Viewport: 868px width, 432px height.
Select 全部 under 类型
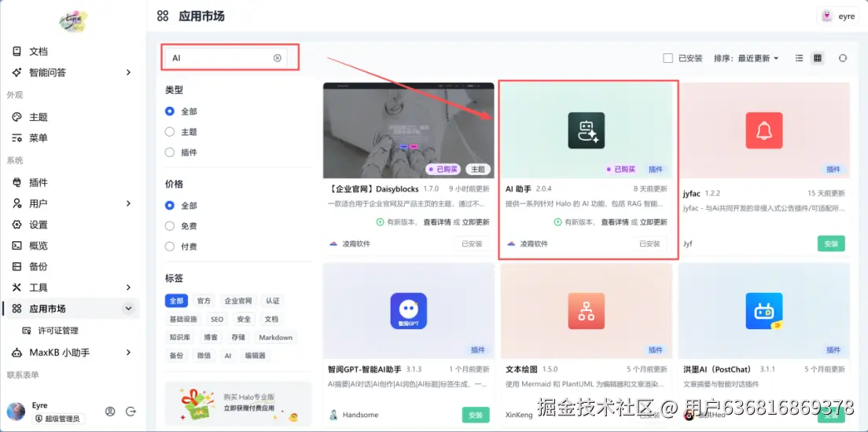point(169,112)
